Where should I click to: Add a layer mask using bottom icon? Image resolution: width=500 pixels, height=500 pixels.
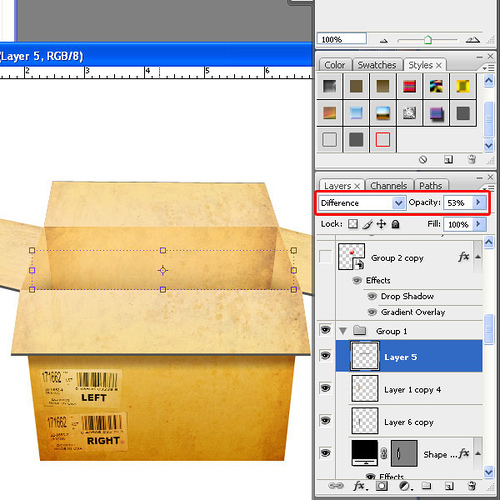coord(382,486)
